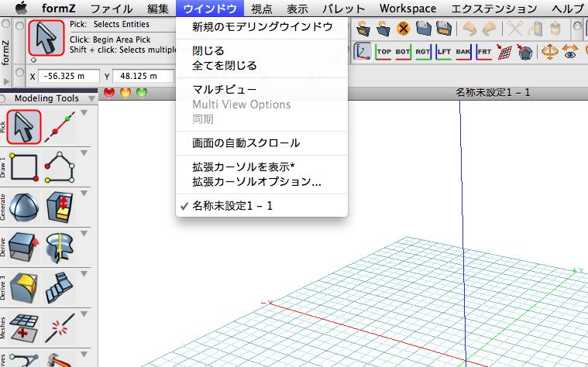Open 拡張カーソルオプション... from the menu
The height and width of the screenshot is (367, 588).
(x=262, y=182)
